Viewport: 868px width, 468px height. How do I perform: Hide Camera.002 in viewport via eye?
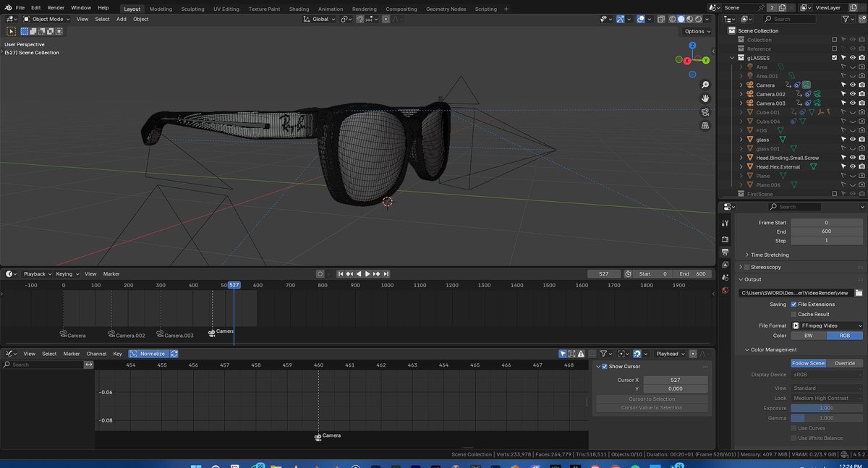coord(853,94)
